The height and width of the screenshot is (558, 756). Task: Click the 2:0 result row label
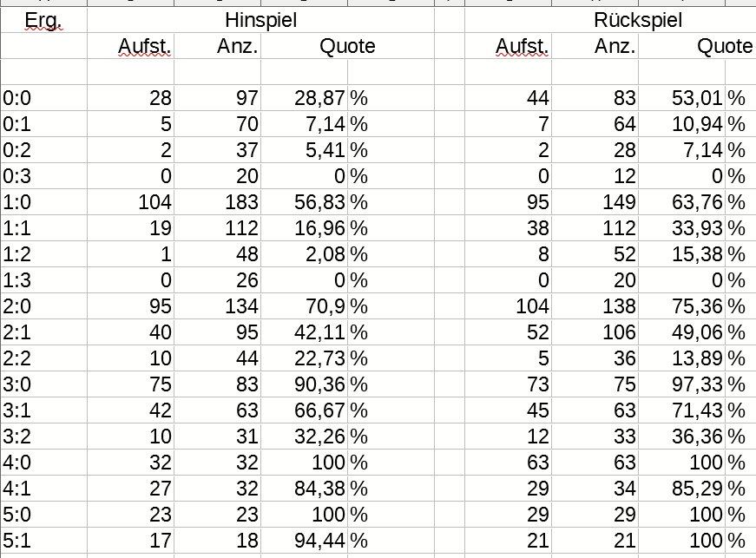click(43, 306)
